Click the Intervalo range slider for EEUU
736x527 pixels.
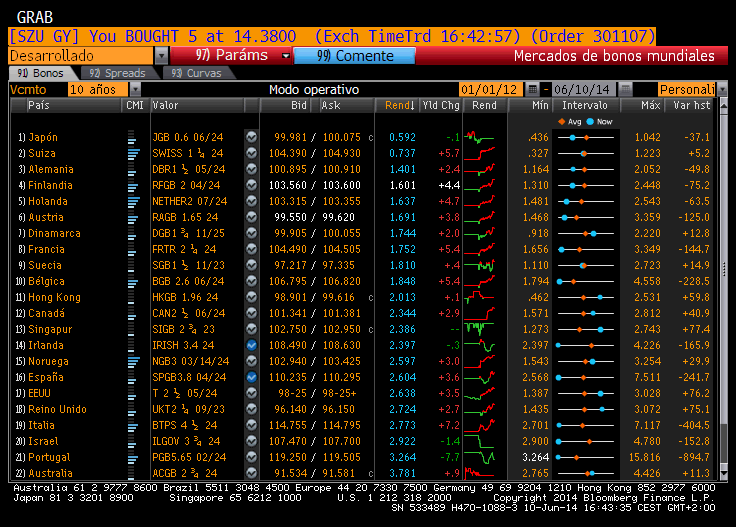[586, 393]
